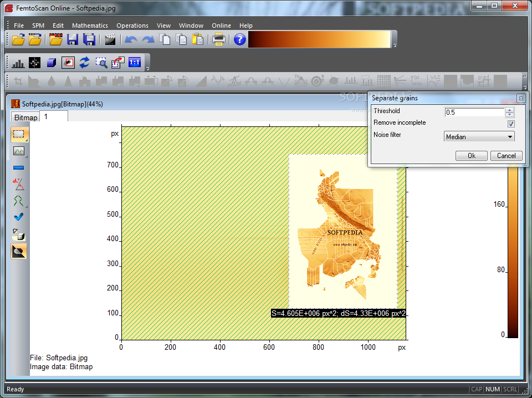The image size is (532, 398).
Task: Click the greyed WLC curve icon
Action: (434, 81)
